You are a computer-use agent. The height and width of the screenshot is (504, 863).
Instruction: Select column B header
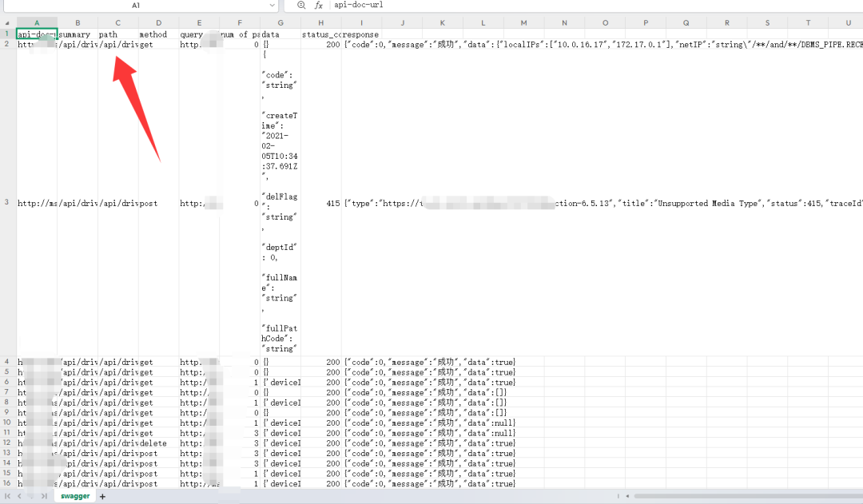click(78, 23)
